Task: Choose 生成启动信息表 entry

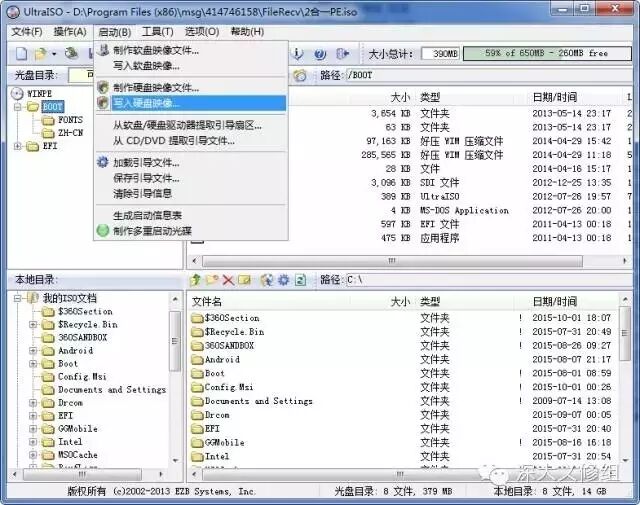Action: (191, 215)
